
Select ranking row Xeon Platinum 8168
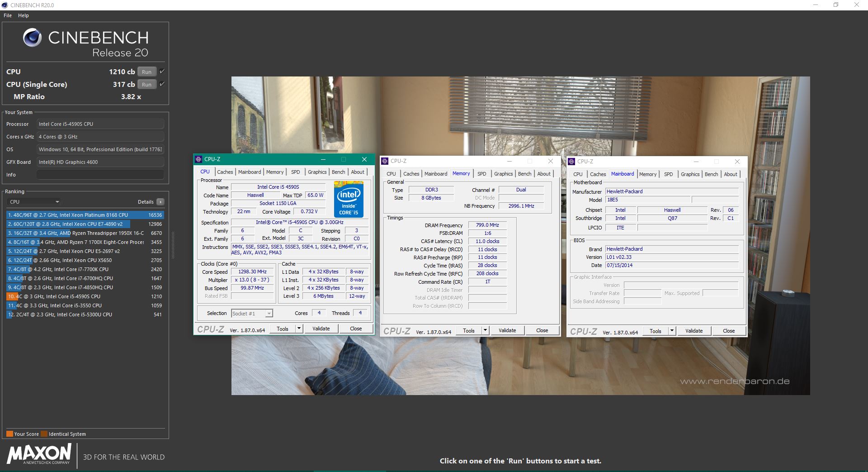pyautogui.click(x=85, y=215)
